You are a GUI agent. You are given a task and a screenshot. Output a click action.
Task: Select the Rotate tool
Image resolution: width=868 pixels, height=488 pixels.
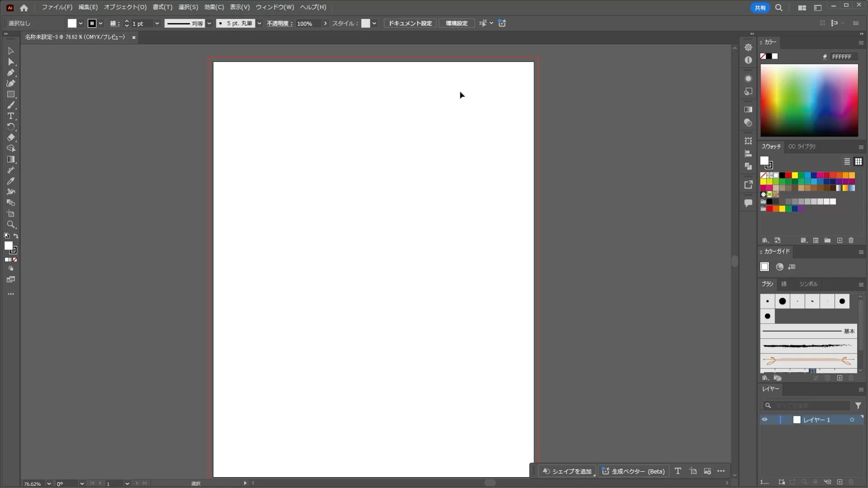[x=11, y=127]
